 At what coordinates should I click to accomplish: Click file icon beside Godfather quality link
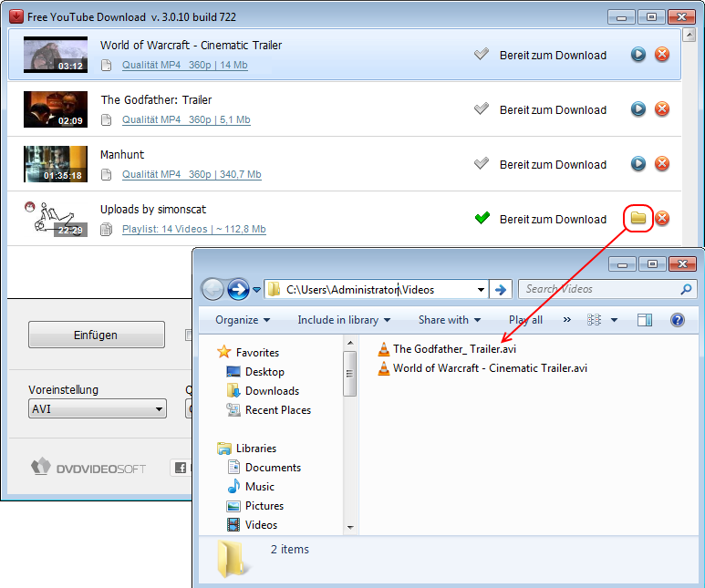[106, 120]
